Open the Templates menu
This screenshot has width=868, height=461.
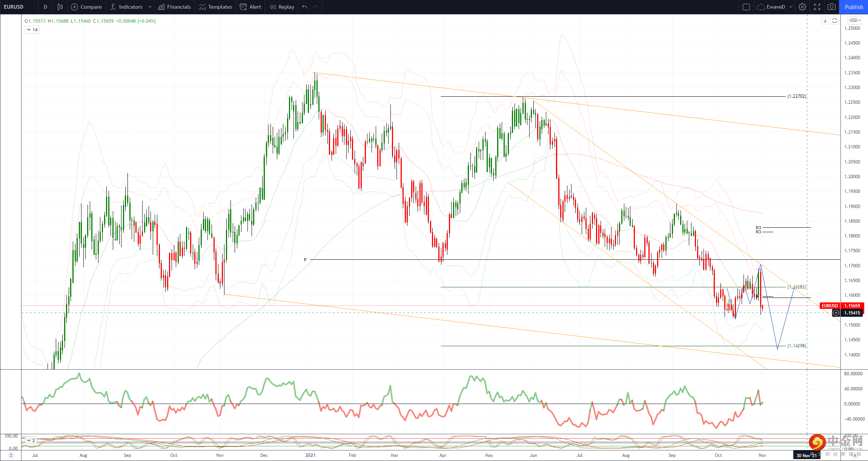(x=215, y=7)
